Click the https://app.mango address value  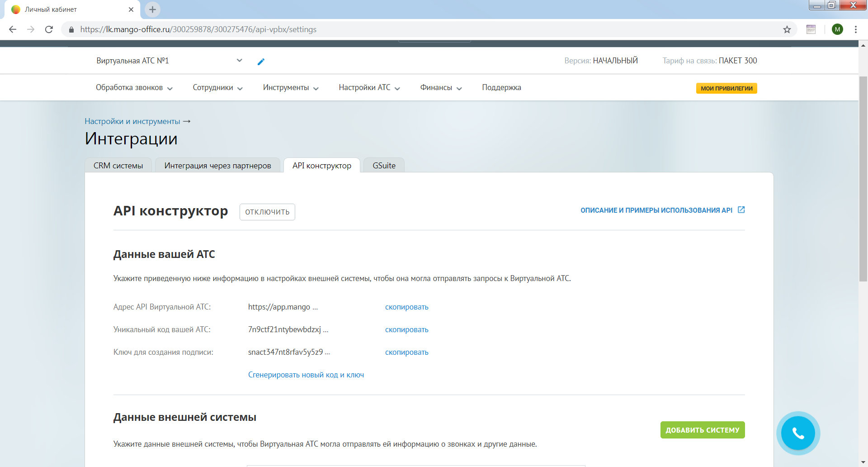click(283, 307)
